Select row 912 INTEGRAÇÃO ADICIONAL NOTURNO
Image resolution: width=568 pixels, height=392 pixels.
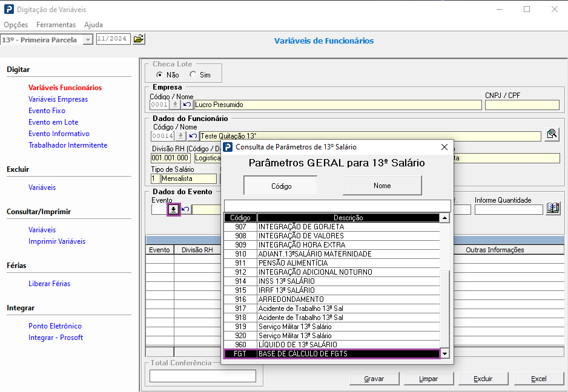pos(332,272)
